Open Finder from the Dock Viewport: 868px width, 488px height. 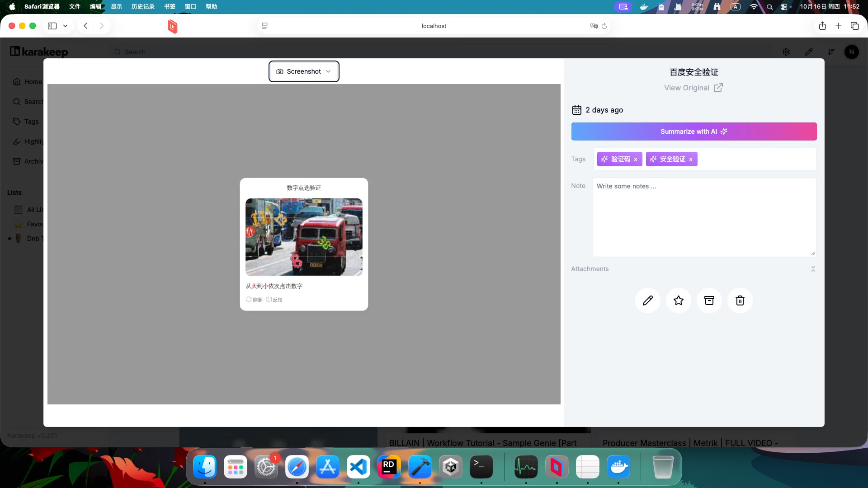point(205,467)
